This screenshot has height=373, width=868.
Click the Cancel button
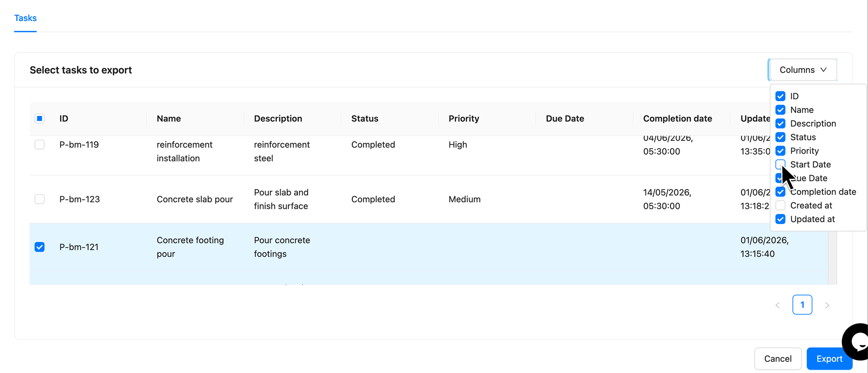778,358
